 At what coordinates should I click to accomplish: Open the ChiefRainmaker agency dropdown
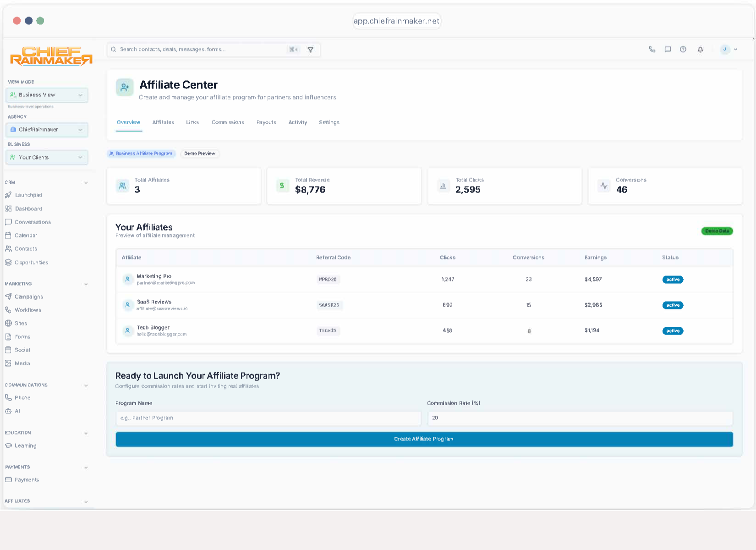click(47, 130)
